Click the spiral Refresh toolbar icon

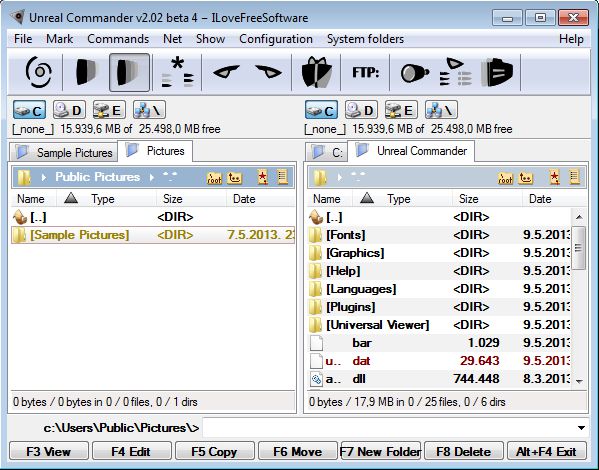pyautogui.click(x=38, y=72)
